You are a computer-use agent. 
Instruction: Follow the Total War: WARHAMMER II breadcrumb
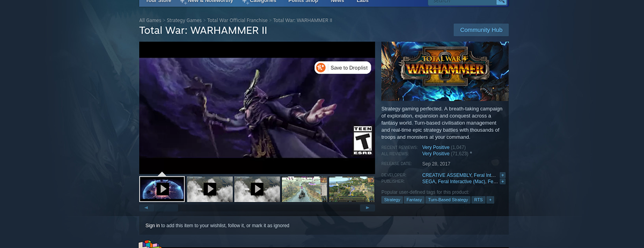[303, 20]
